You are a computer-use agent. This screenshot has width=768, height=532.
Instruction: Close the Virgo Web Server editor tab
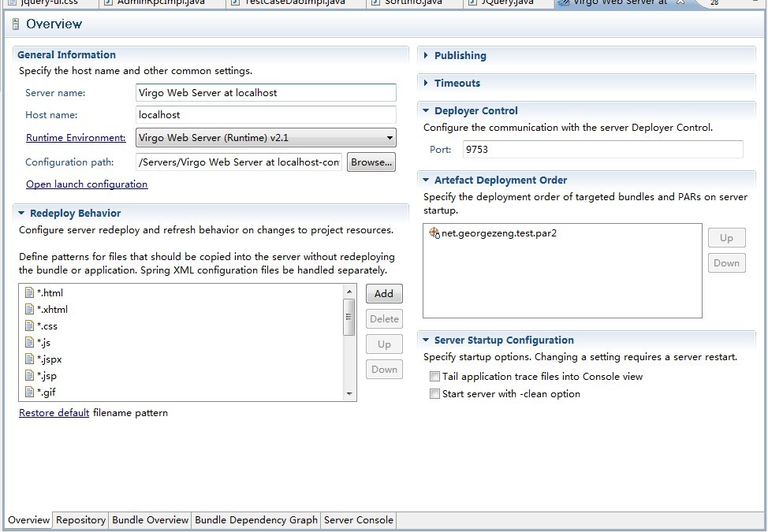(680, 2)
